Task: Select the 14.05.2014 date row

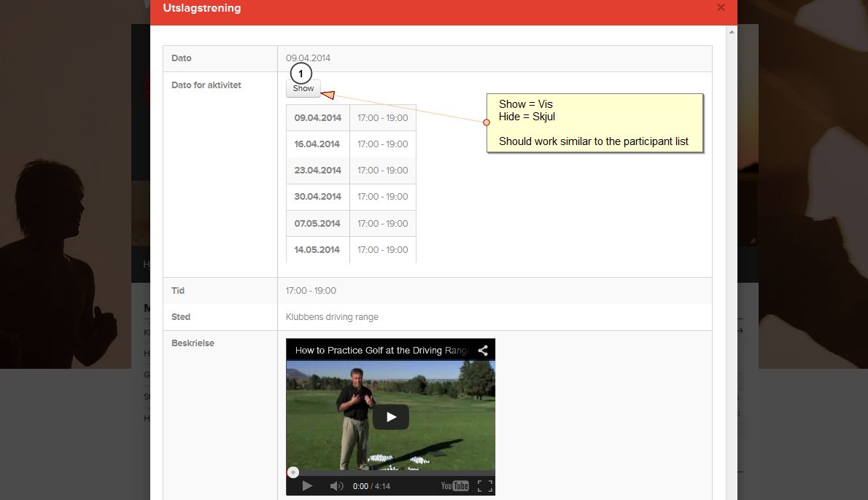Action: click(x=318, y=250)
